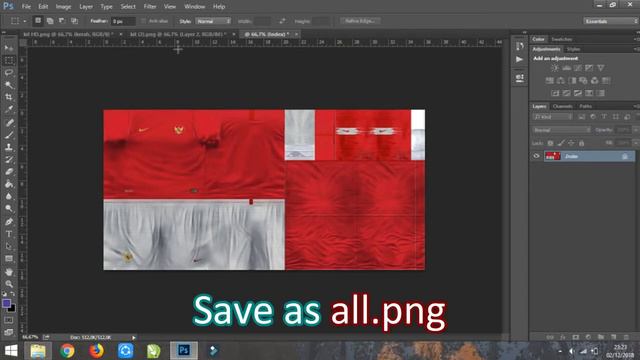640x360 pixels.
Task: Add an Exposure adjustment
Action: (589, 68)
